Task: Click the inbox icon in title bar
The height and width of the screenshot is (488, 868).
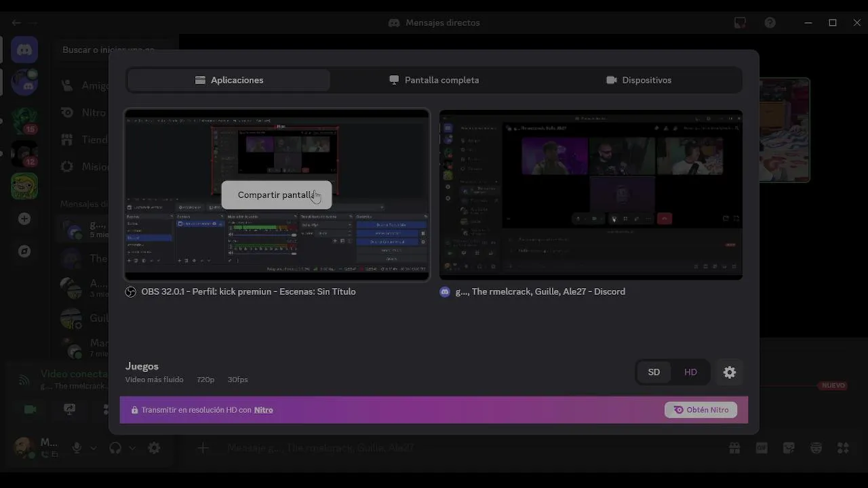Action: (x=740, y=22)
